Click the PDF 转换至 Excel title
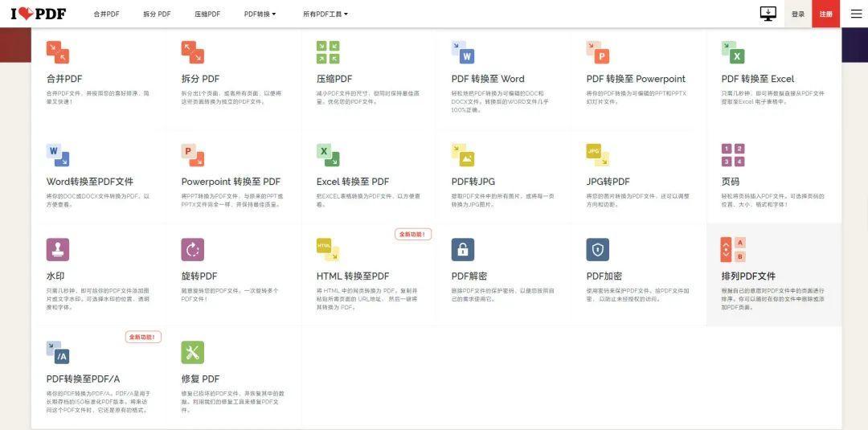The height and width of the screenshot is (430, 868). tap(758, 79)
